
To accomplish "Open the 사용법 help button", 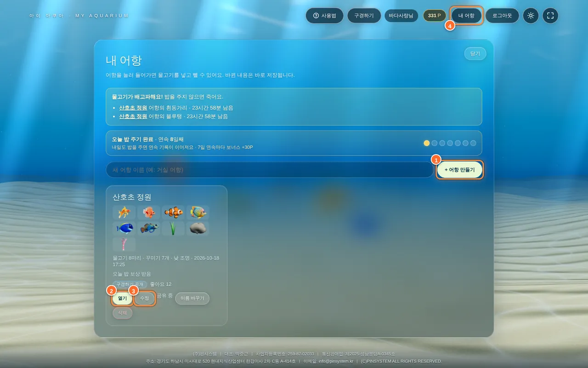I will tap(324, 16).
